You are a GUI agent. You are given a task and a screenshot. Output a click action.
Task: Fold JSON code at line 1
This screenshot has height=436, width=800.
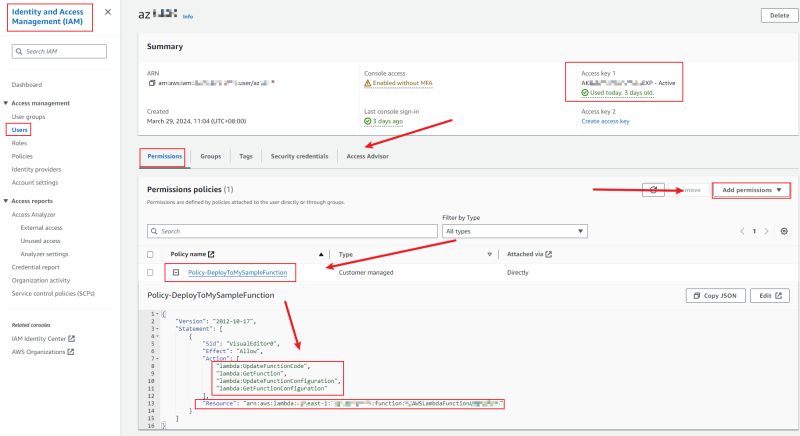158,314
